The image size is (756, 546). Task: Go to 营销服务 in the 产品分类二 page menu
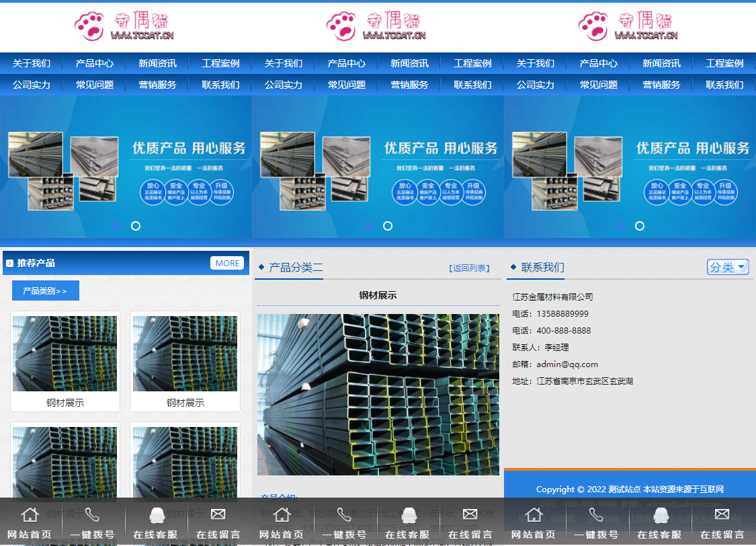point(409,85)
